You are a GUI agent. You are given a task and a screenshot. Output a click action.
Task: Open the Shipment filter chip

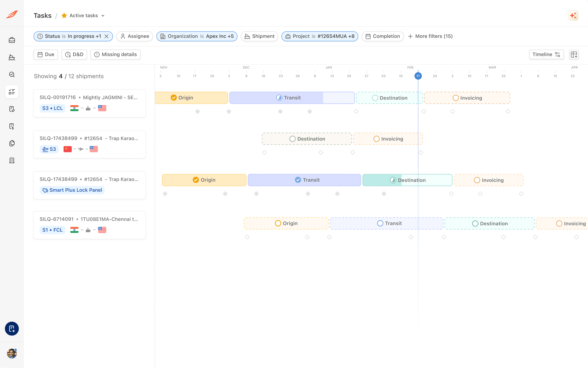(x=259, y=36)
